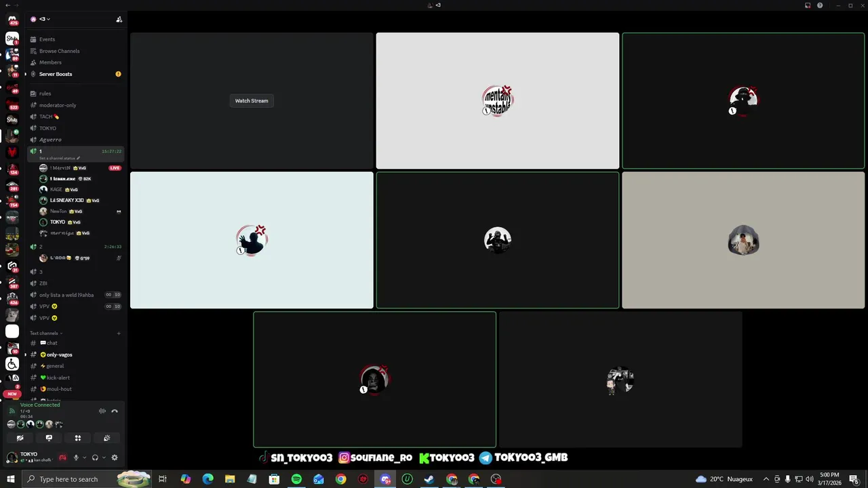Click TOKYO user avatar in user panel

coord(12,457)
